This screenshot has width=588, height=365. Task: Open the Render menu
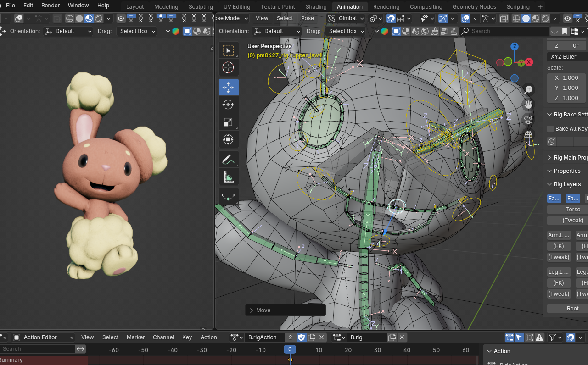(50, 6)
